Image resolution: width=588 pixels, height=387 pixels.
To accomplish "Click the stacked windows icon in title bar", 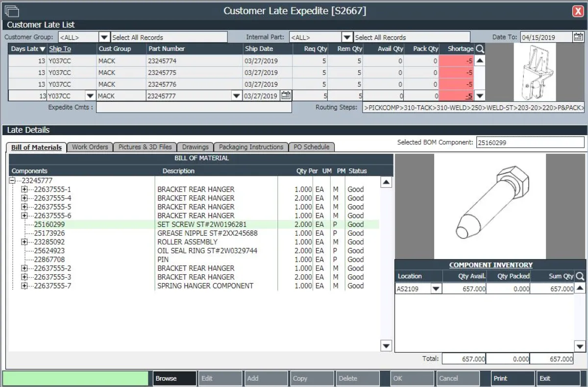I will click(x=11, y=11).
